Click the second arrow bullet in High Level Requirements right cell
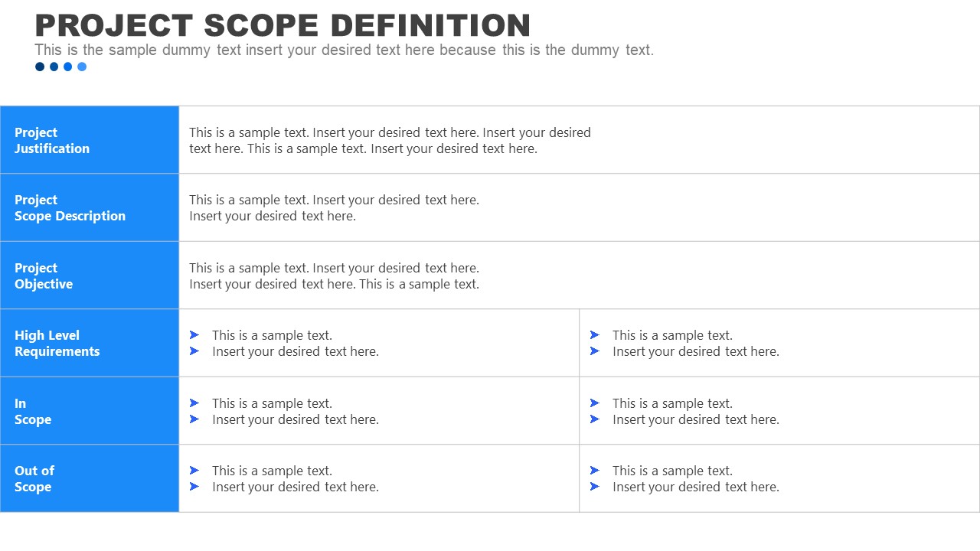Viewport: 980px width, 551px height. coord(595,351)
